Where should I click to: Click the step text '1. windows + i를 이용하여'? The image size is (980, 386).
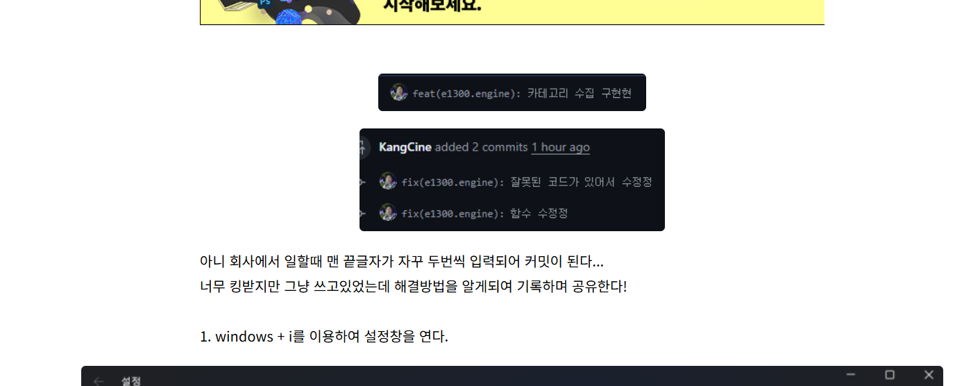pyautogui.click(x=324, y=337)
